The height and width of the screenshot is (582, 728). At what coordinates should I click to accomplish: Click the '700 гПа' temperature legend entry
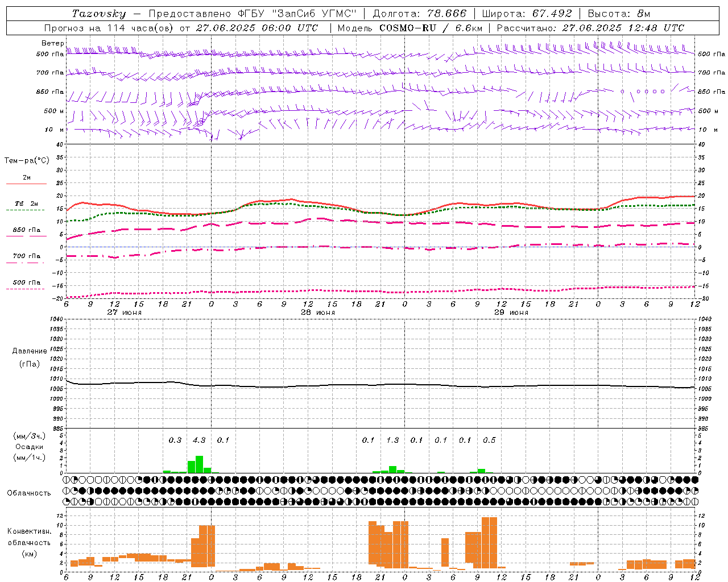click(x=26, y=257)
